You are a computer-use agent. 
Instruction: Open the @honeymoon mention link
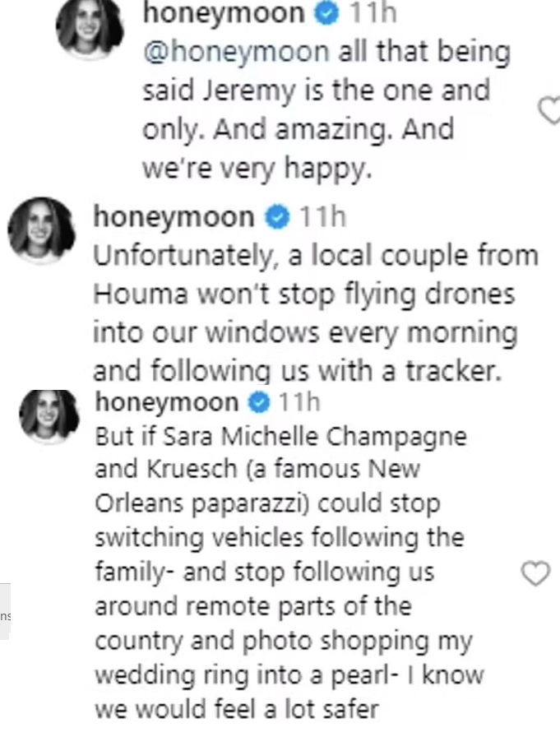[235, 53]
